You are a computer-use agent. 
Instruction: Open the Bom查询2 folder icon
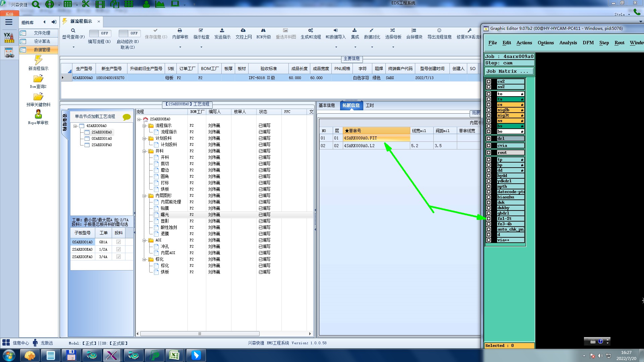tap(38, 79)
